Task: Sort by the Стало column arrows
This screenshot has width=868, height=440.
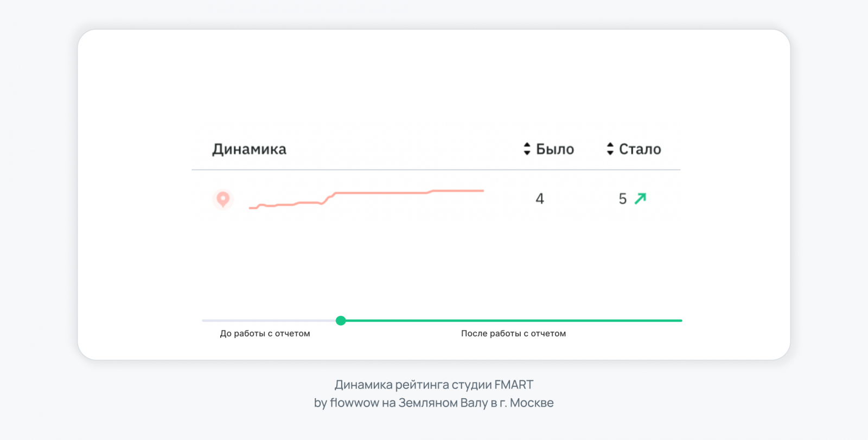Action: click(x=610, y=149)
